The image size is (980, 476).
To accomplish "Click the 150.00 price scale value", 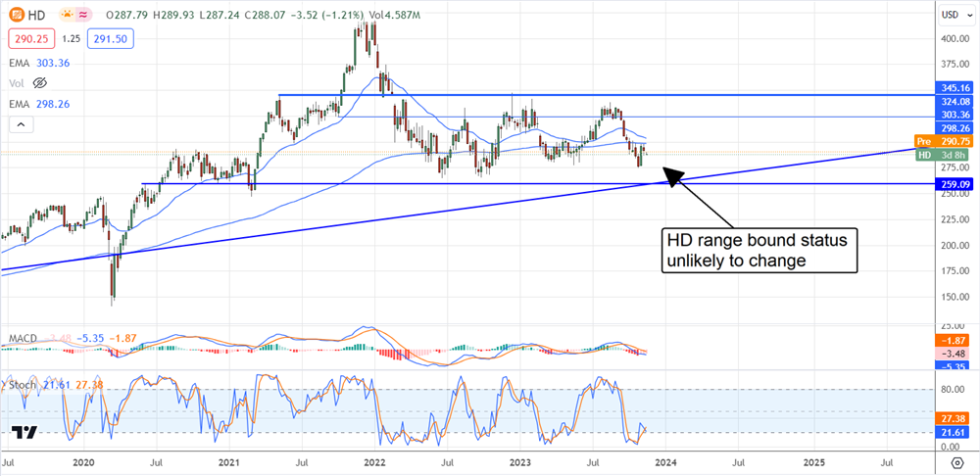I will [x=954, y=297].
